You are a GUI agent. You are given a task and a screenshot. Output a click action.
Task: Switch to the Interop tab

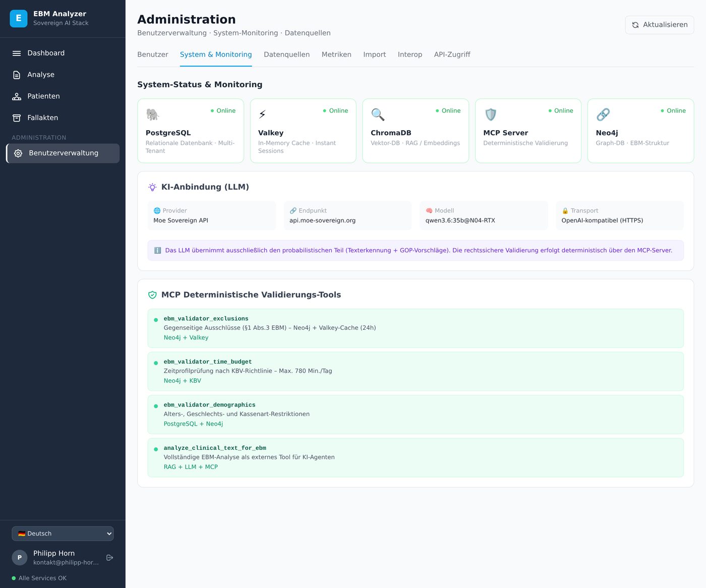click(410, 54)
